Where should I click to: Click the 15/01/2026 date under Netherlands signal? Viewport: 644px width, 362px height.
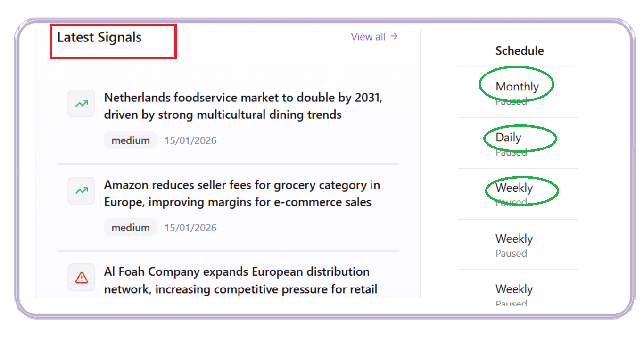(190, 140)
